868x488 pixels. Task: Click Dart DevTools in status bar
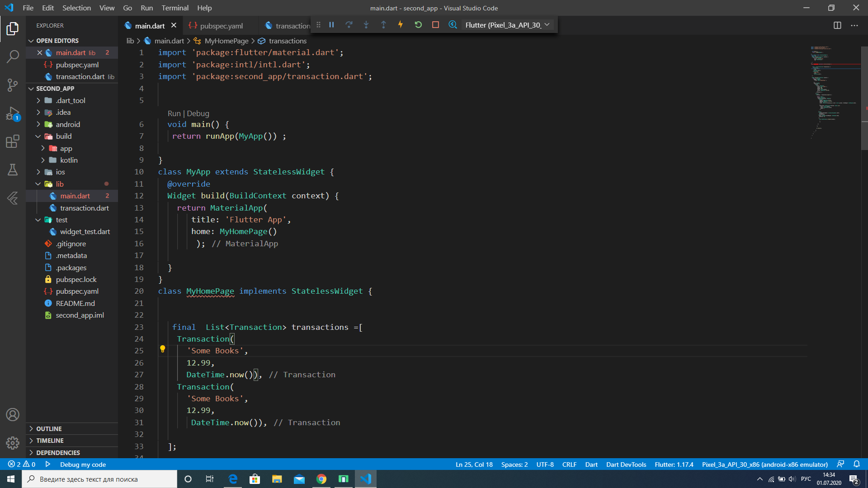click(x=626, y=464)
